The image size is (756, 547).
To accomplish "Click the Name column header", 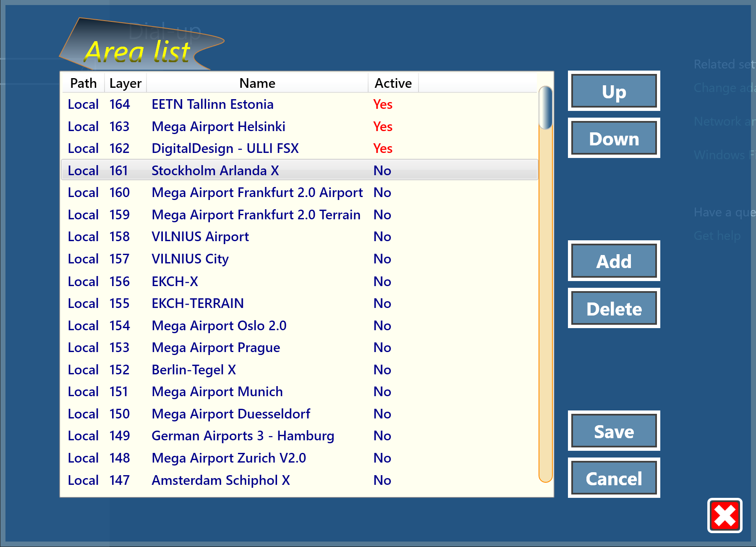I will point(257,83).
